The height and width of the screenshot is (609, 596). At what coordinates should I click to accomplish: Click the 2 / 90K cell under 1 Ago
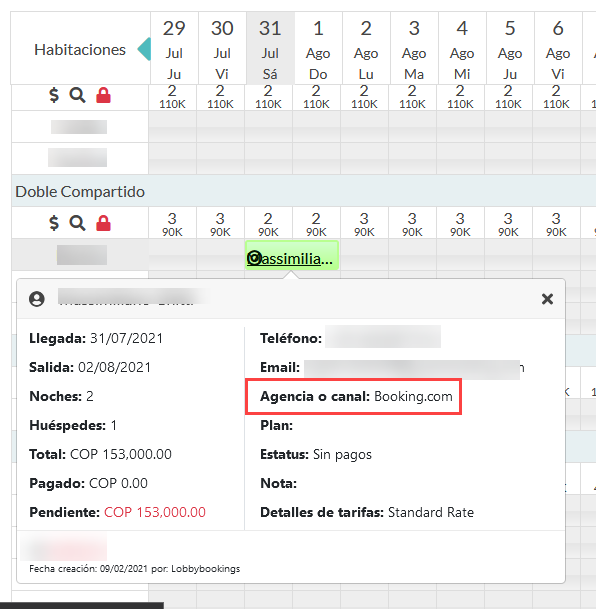(x=316, y=225)
